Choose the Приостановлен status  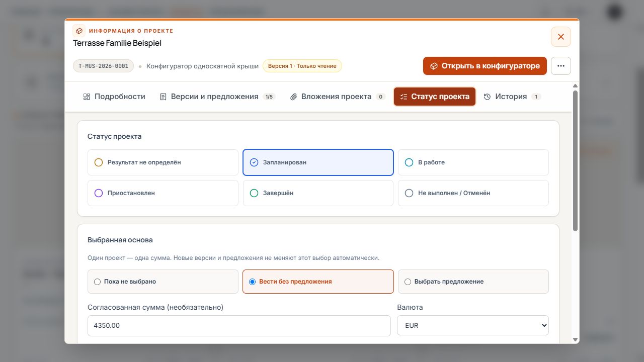[x=163, y=193]
